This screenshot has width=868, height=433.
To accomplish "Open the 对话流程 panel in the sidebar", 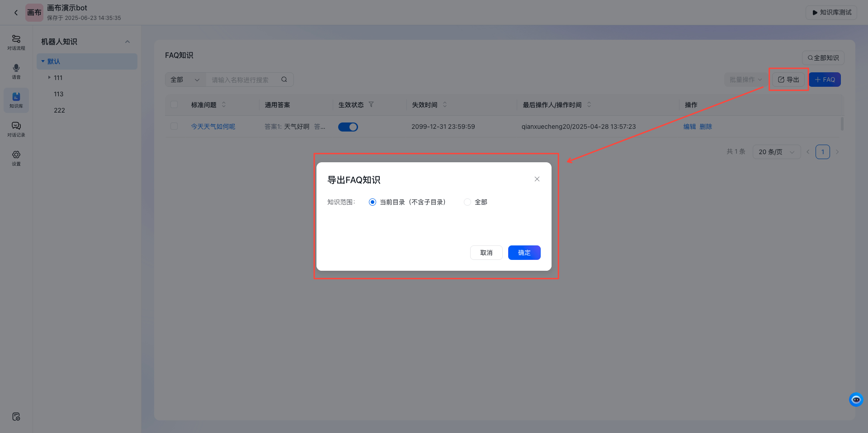I will pos(16,43).
